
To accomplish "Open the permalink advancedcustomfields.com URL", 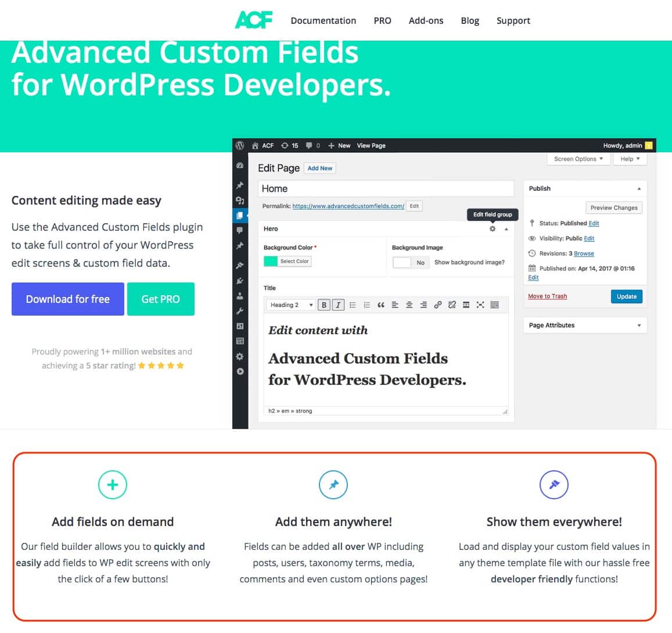I will (348, 206).
